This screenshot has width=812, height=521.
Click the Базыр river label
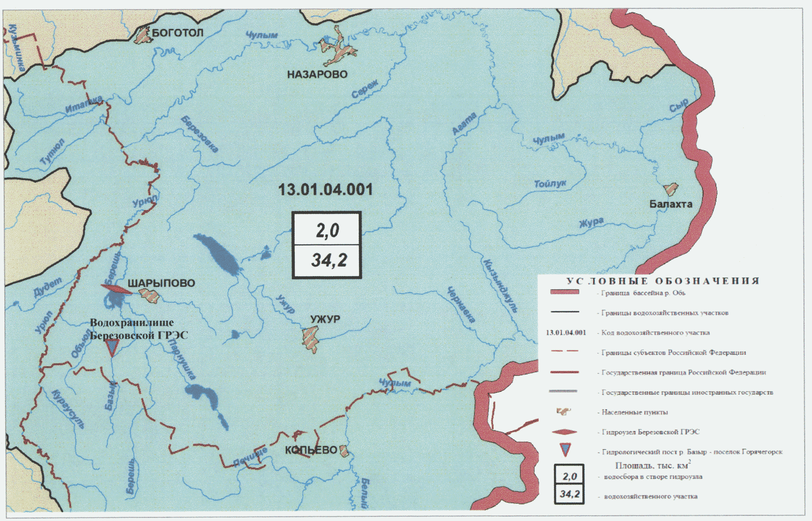(x=111, y=396)
